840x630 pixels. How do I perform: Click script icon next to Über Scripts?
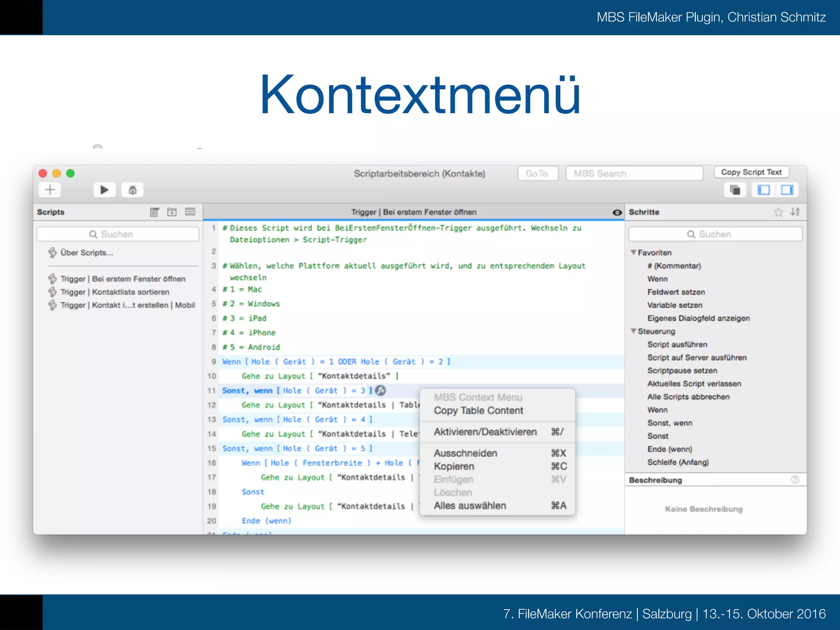coord(52,252)
